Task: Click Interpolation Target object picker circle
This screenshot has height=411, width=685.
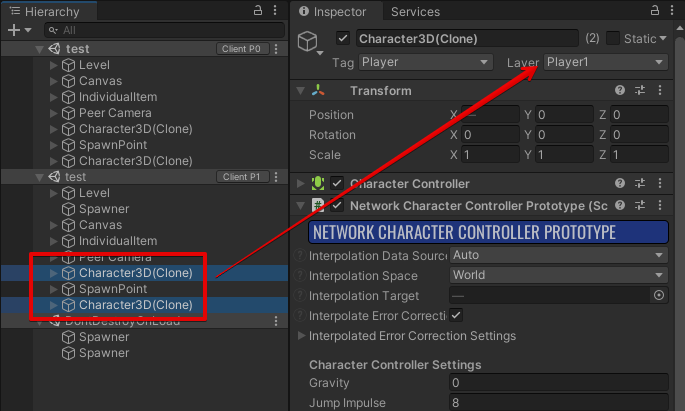Action: 659,296
